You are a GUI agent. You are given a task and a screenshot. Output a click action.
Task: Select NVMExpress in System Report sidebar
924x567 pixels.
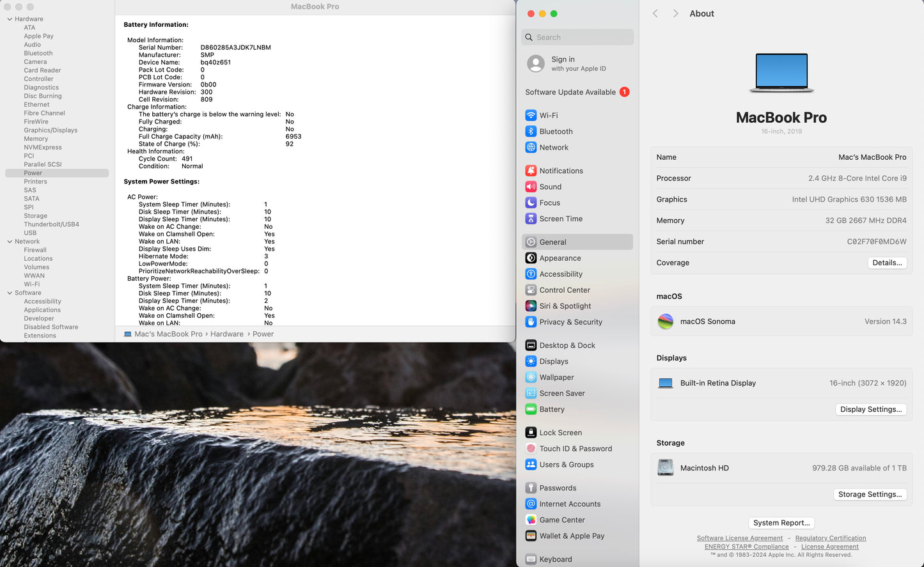(x=43, y=148)
